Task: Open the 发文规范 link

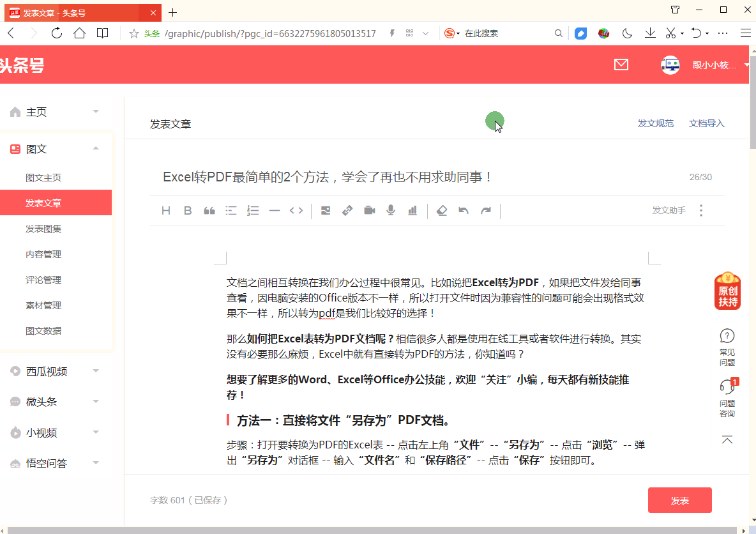Action: [655, 123]
